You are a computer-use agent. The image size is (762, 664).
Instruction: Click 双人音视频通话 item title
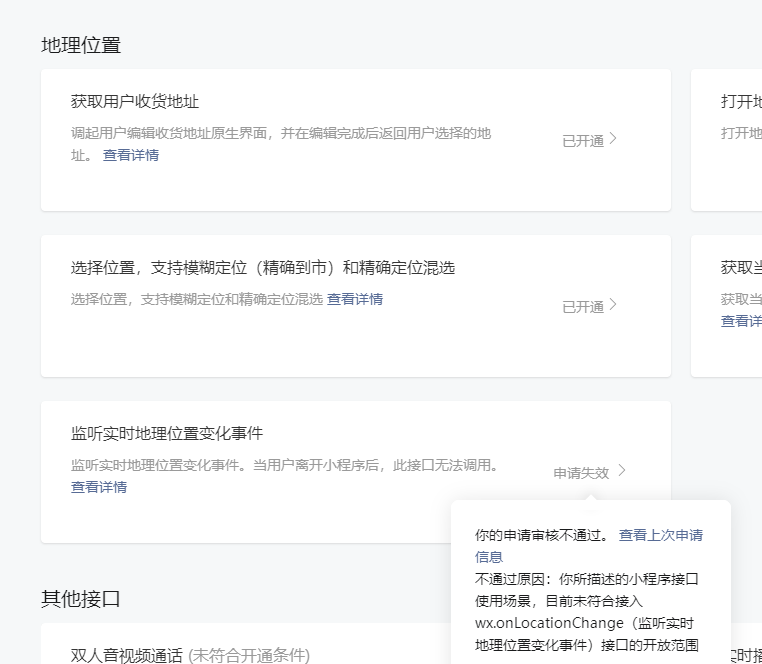(x=126, y=655)
